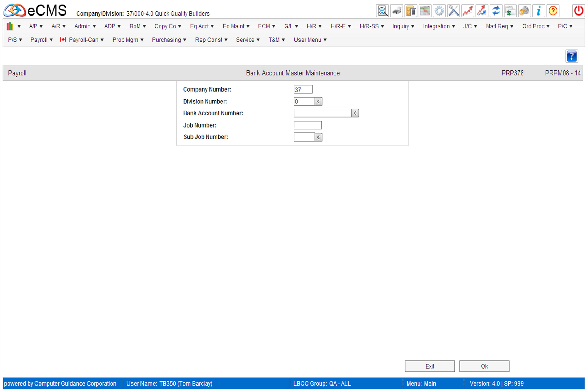Image resolution: width=588 pixels, height=392 pixels.
Task: Expand the BoM menu
Action: (138, 26)
